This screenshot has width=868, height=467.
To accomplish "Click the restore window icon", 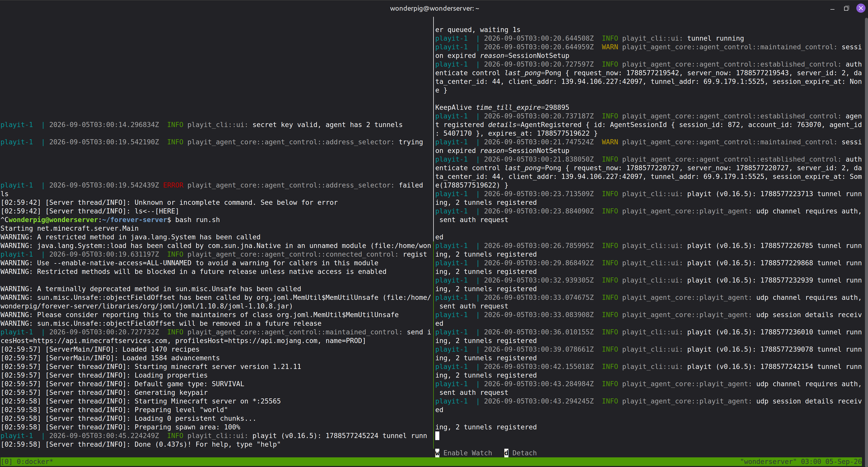I will [846, 8].
